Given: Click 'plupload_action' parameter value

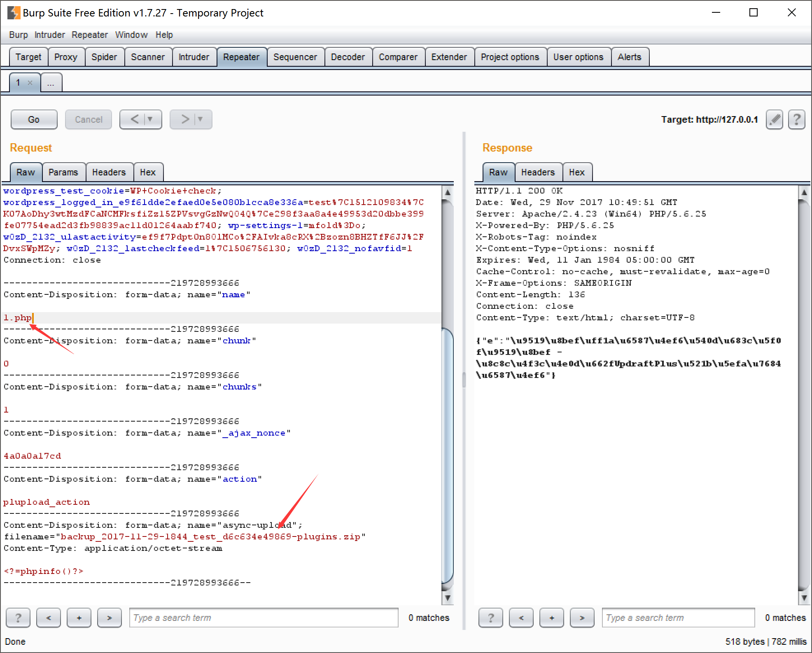Looking at the screenshot, I should coord(47,502).
